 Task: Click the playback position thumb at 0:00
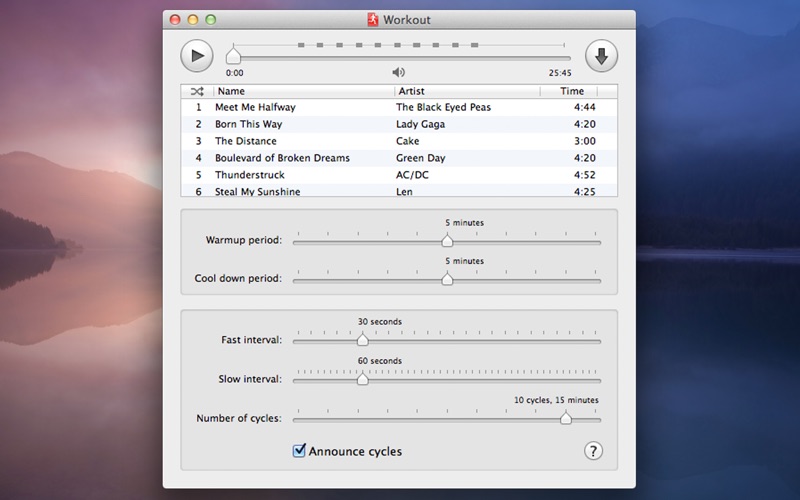pyautogui.click(x=233, y=55)
